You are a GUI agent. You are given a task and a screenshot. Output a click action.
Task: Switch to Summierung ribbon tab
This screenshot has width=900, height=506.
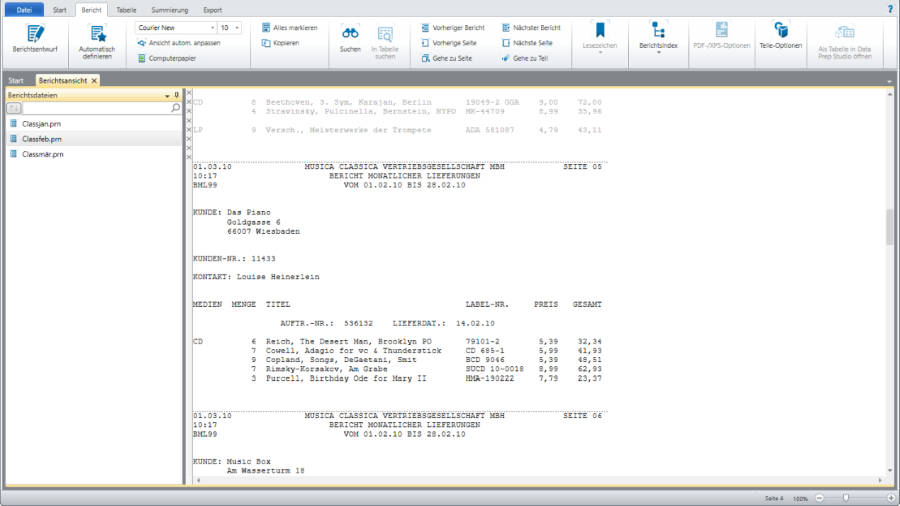click(x=170, y=10)
